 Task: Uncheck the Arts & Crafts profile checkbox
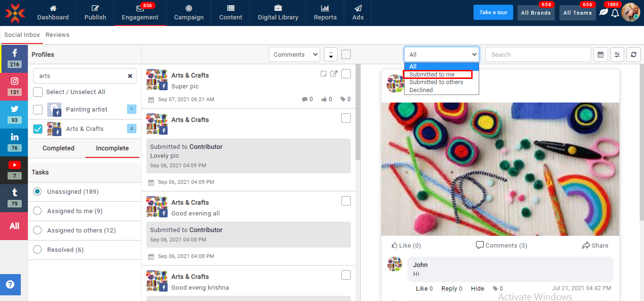click(x=38, y=129)
